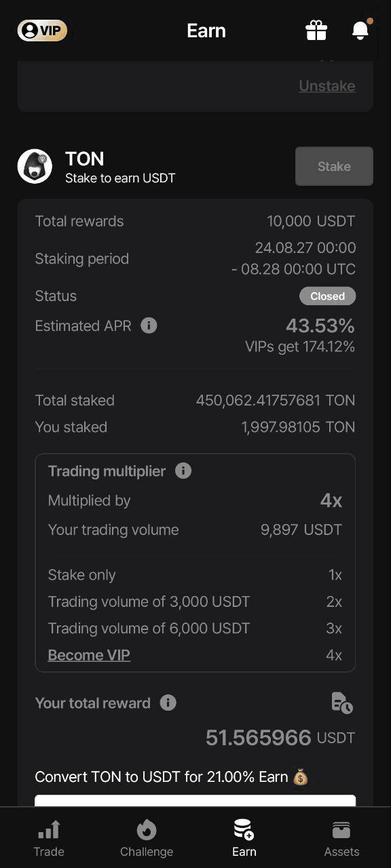The image size is (391, 868).
Task: Tap the TON gorilla avatar icon
Action: point(35,166)
